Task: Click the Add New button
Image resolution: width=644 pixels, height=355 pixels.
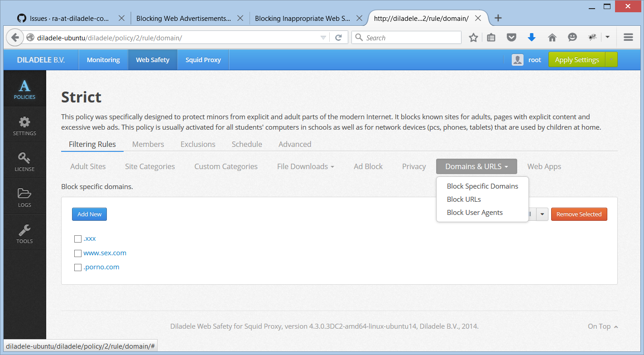Action: pos(89,214)
